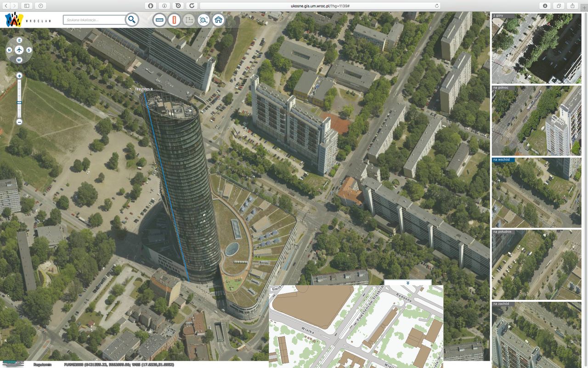The width and height of the screenshot is (588, 368).
Task: Click the airplane top-down view icon in compass
Action: (19, 50)
